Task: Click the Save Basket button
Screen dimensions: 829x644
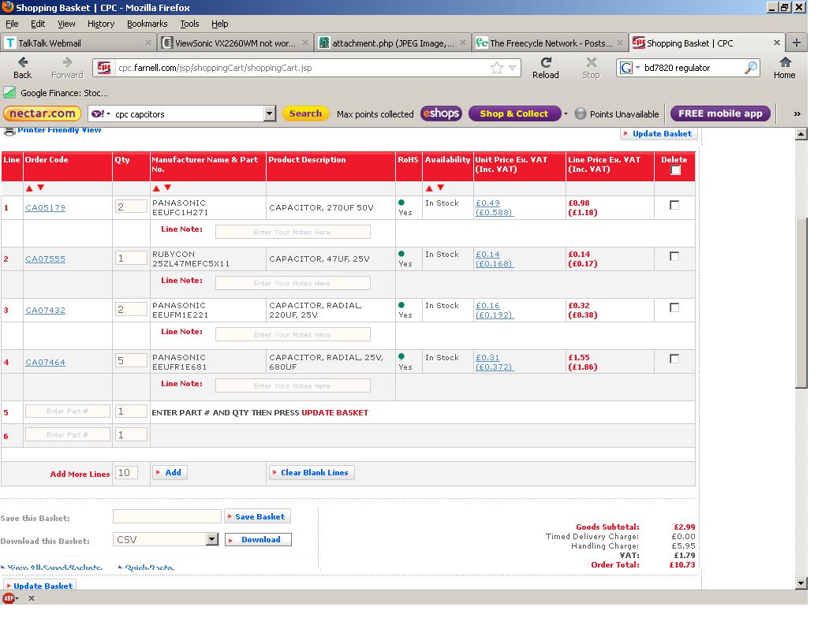Action: point(257,516)
